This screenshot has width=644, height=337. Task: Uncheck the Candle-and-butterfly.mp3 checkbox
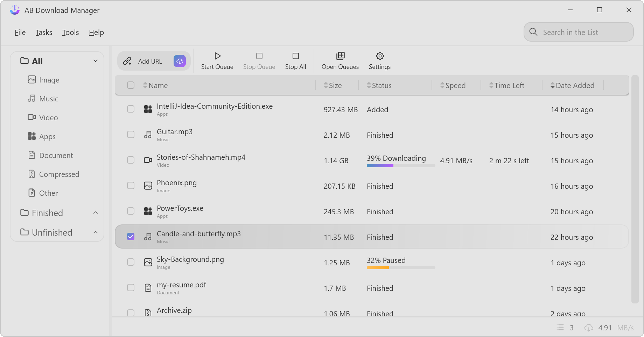[x=131, y=237]
